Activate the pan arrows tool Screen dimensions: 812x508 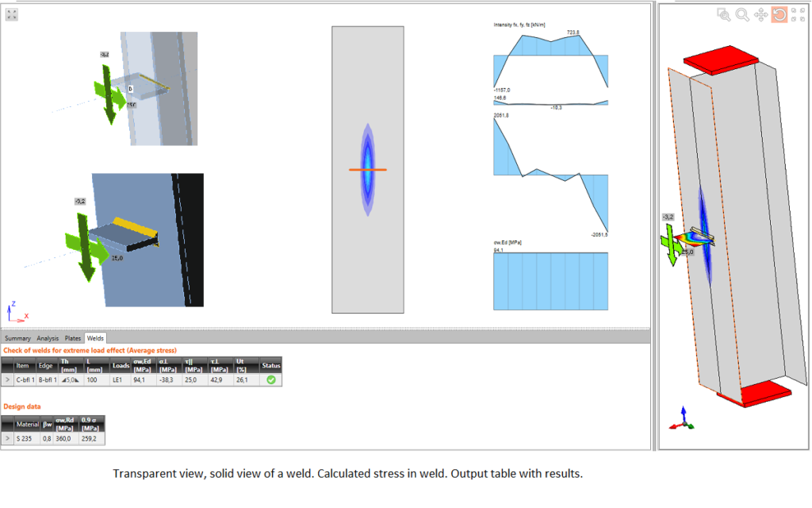(x=760, y=14)
